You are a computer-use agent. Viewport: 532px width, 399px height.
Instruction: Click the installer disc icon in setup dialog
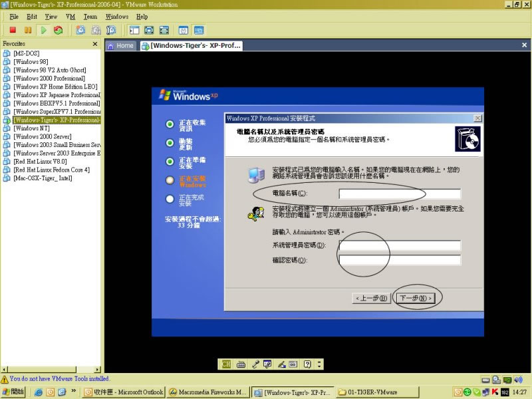point(467,139)
